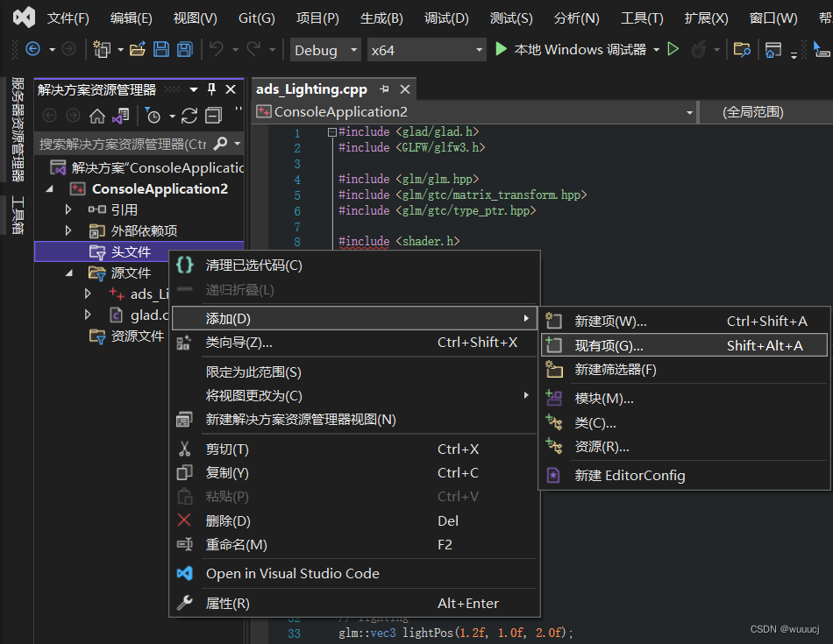Select 限定为此范围(S) in context menu

click(354, 372)
